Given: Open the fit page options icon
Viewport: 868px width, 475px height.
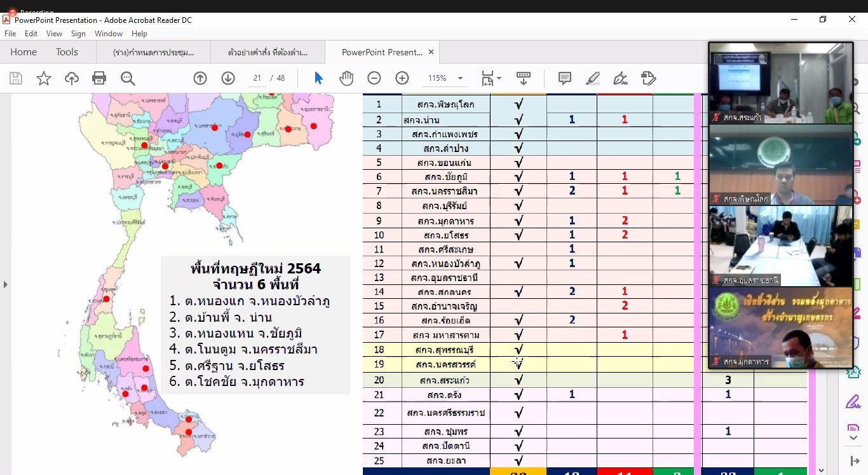Looking at the screenshot, I should pyautogui.click(x=491, y=78).
